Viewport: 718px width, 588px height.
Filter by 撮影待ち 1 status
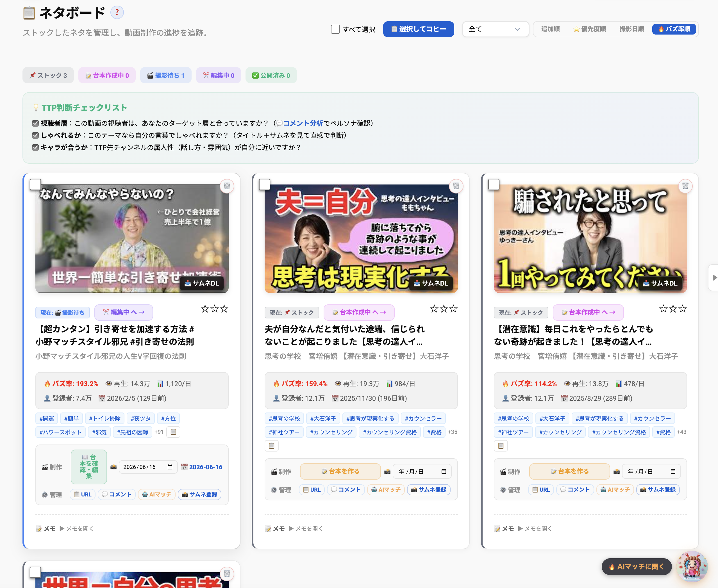point(166,75)
